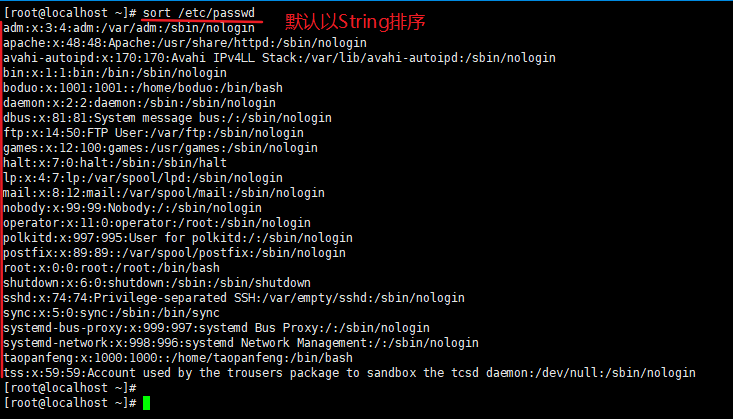Select the sshd Privilege-separated SSH line
This screenshot has width=733, height=419.
234,298
